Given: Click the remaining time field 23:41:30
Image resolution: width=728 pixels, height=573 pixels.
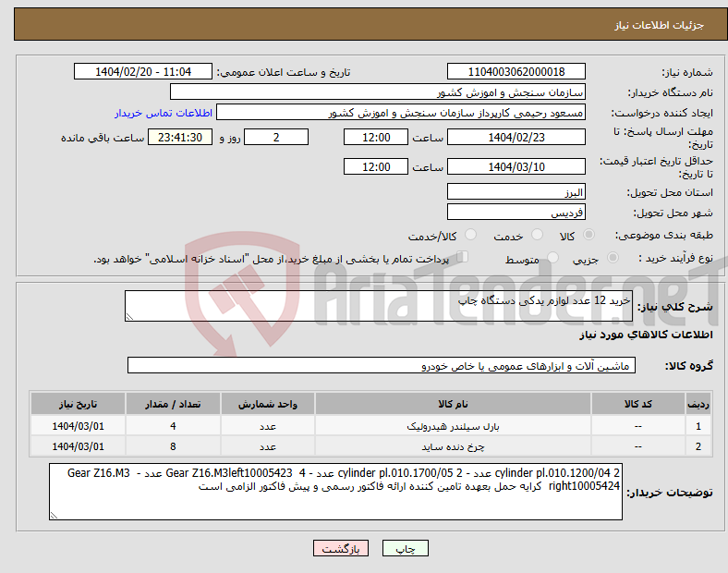Looking at the screenshot, I should [x=180, y=137].
